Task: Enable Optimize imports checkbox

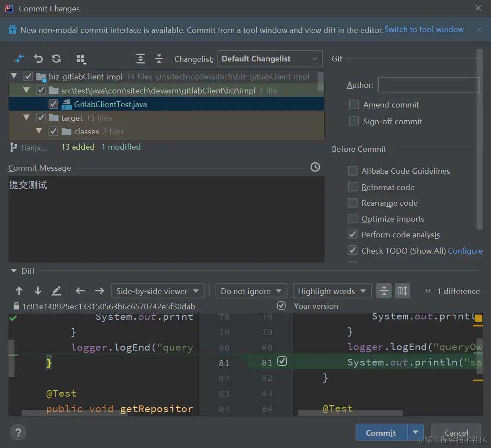Action: (x=353, y=218)
